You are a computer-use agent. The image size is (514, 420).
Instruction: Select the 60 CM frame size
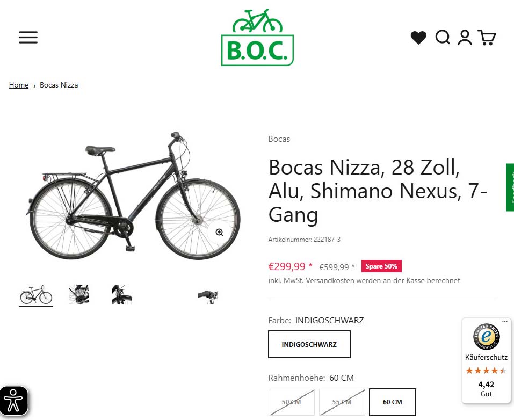[x=392, y=402]
